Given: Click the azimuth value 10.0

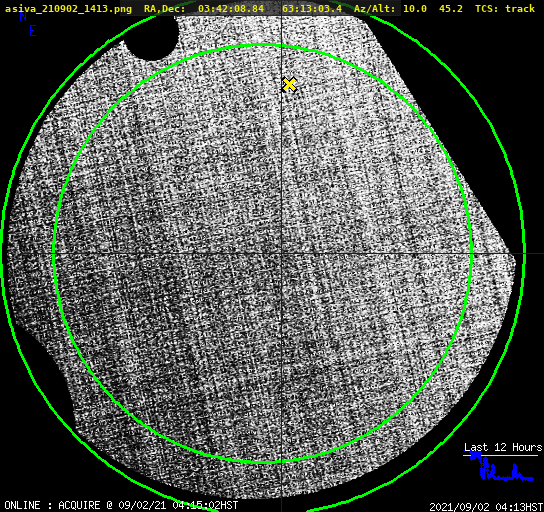Looking at the screenshot, I should click(415, 9).
